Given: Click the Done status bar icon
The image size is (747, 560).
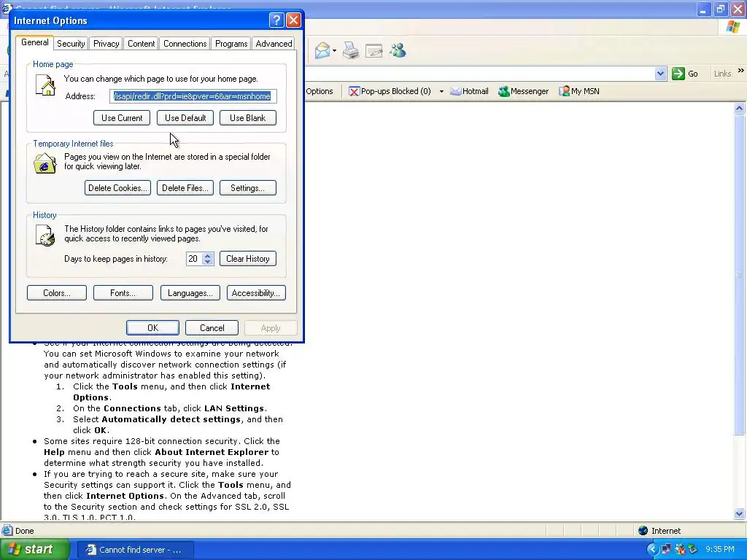Looking at the screenshot, I should click(x=7, y=531).
